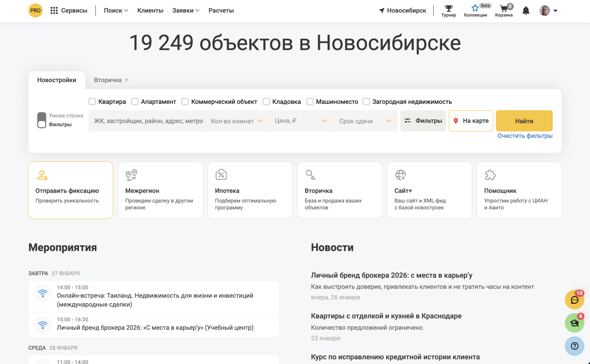
Task: Click the wifi icon for Таиланд online meeting
Action: (x=43, y=293)
